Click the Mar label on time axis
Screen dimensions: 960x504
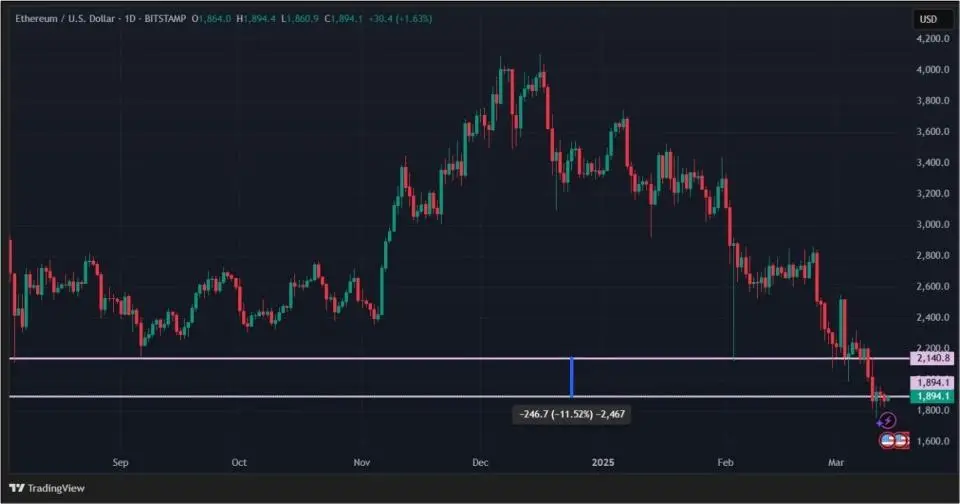click(835, 463)
